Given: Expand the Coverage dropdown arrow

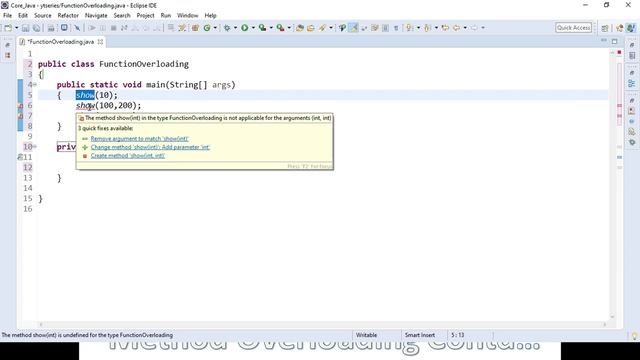Looking at the screenshot, I should coord(271,28).
